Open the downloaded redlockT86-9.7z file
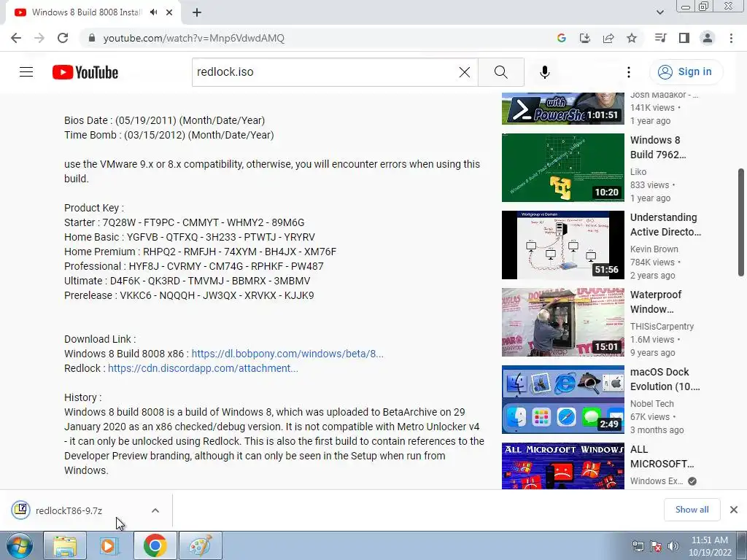Image resolution: width=747 pixels, height=560 pixels. [69, 510]
